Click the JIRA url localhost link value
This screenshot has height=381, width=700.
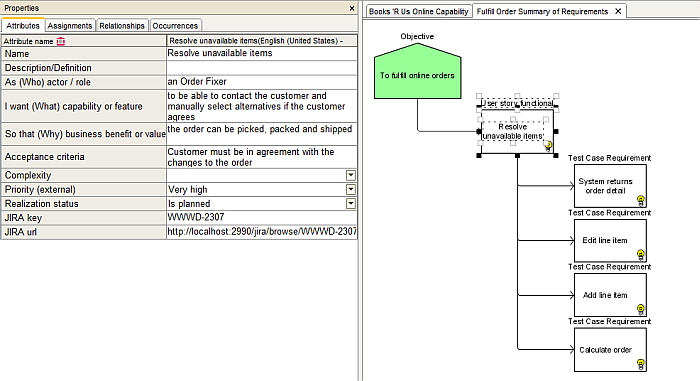262,232
